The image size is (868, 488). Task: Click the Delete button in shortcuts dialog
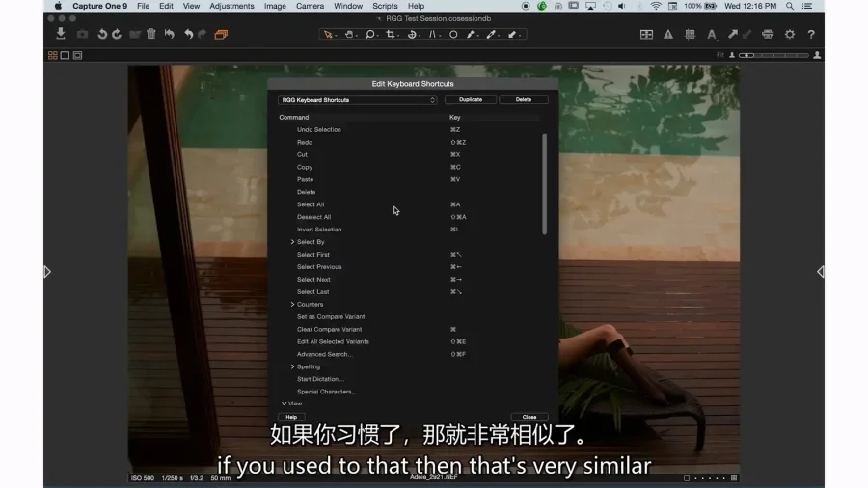tap(523, 99)
